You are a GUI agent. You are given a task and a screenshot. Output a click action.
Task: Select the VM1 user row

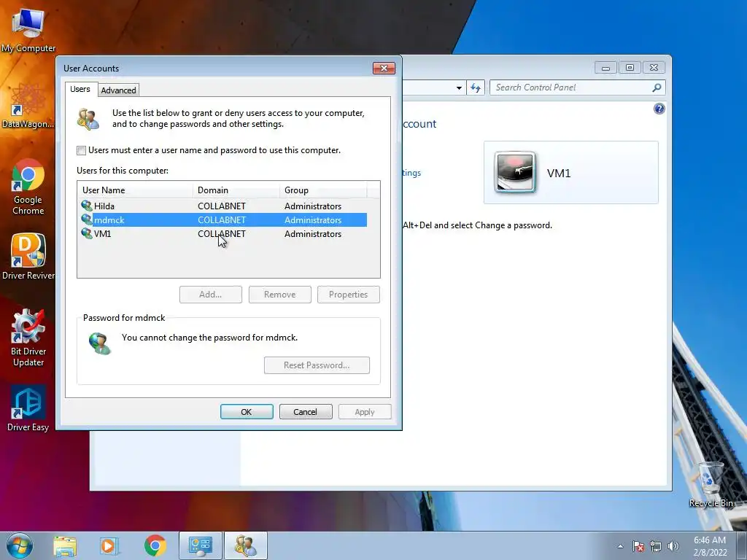click(223, 234)
